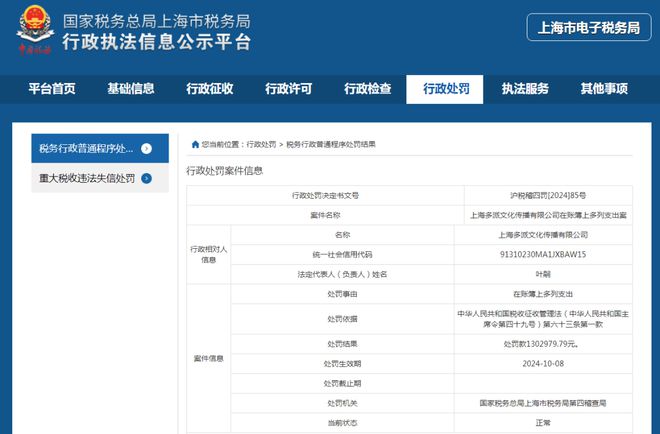
Task: Open 执法服务 tab
Action: tap(525, 89)
